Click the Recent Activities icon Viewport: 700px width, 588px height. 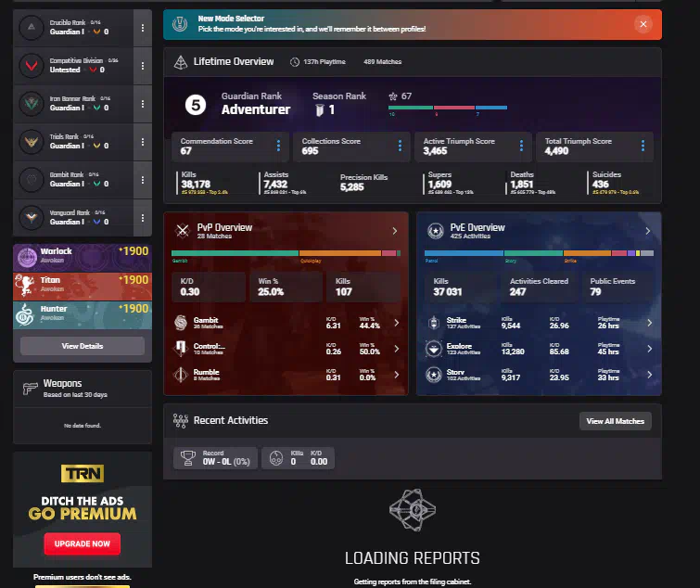(181, 420)
